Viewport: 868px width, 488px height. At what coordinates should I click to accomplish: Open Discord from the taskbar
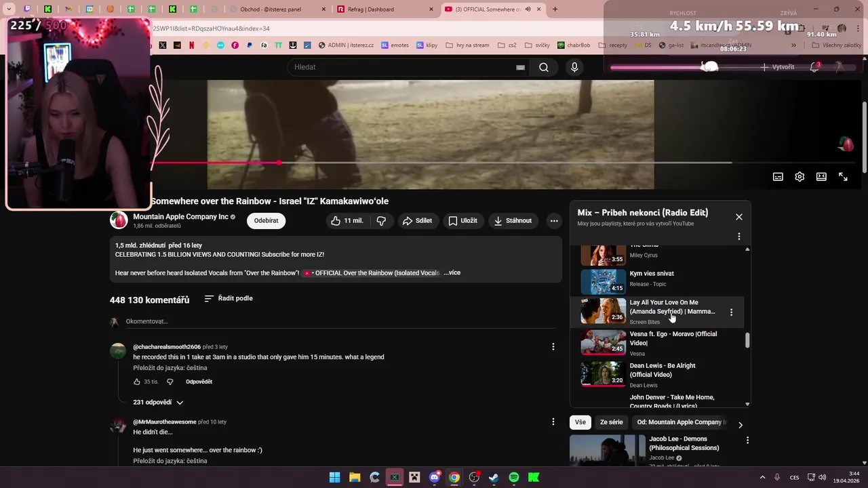pos(435,477)
